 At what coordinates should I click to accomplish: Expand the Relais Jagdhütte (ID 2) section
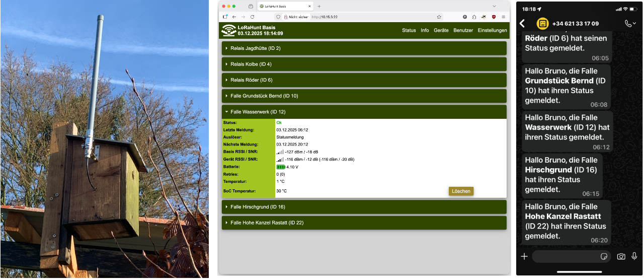coord(364,48)
